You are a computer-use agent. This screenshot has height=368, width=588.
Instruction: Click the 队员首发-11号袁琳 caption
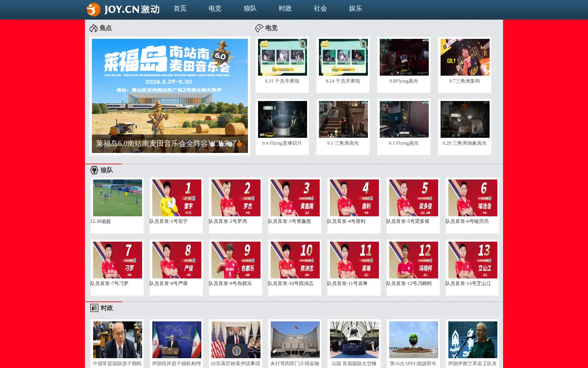click(x=347, y=283)
